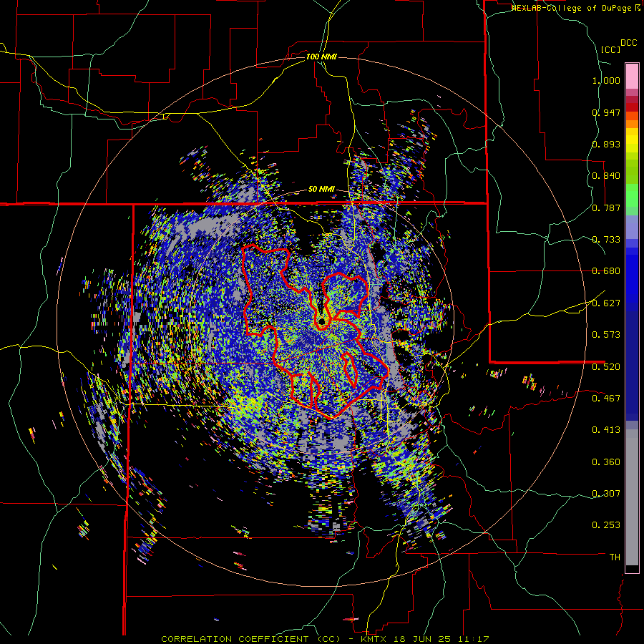Click the 100 NMI range ring label
Image resolution: width=644 pixels, height=644 pixels.
click(x=321, y=57)
